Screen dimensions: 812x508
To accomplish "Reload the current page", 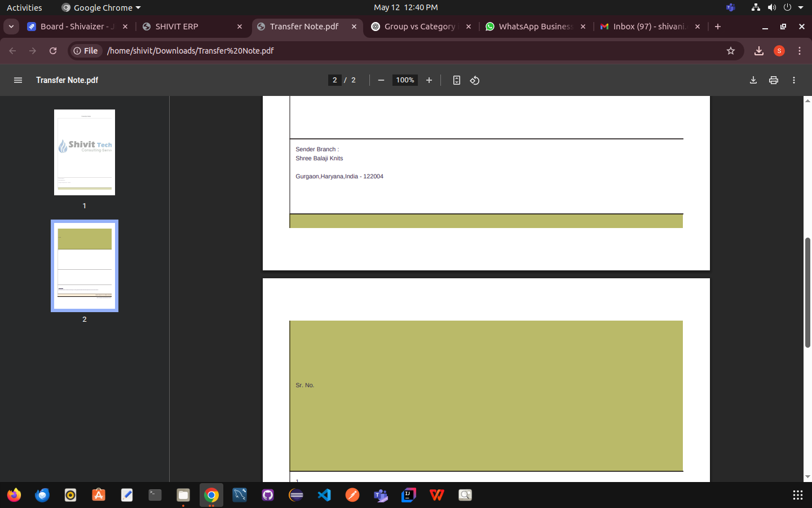I will pos(53,51).
